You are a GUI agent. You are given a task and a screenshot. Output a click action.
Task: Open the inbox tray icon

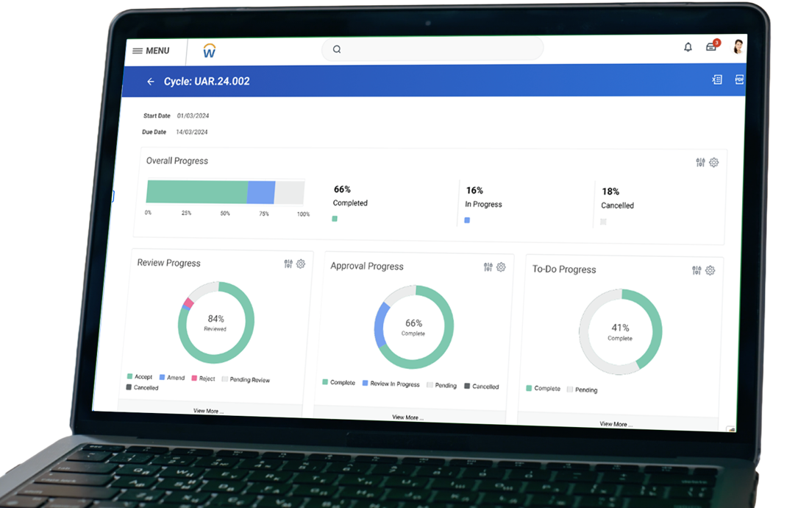711,47
